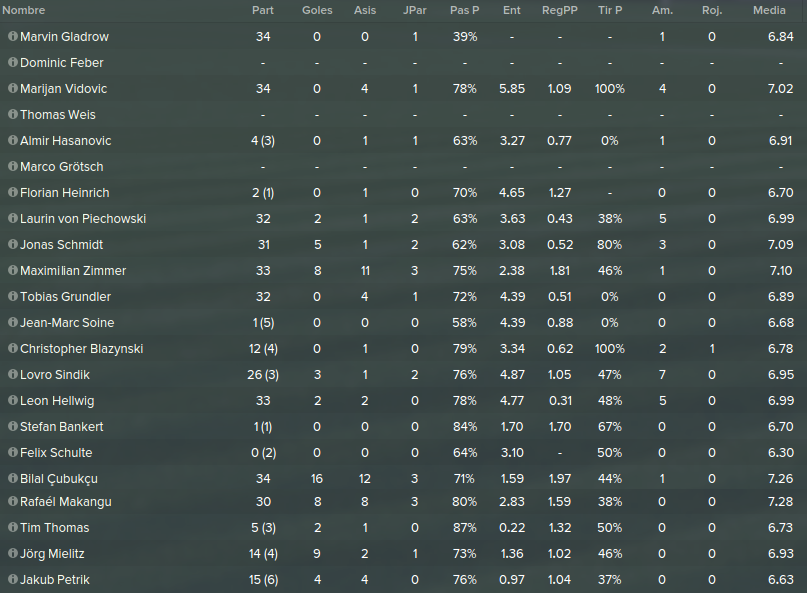Click info icon beside Maximilian Zimmer

pyautogui.click(x=13, y=270)
